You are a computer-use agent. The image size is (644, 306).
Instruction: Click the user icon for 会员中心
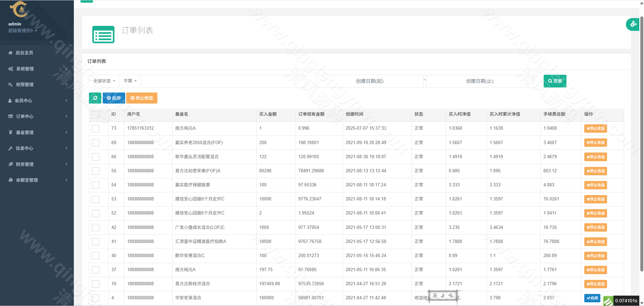[x=10, y=101]
